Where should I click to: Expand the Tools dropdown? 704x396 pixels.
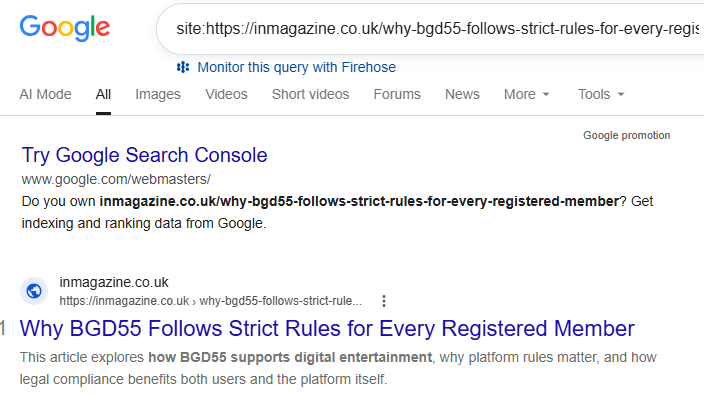tap(601, 94)
